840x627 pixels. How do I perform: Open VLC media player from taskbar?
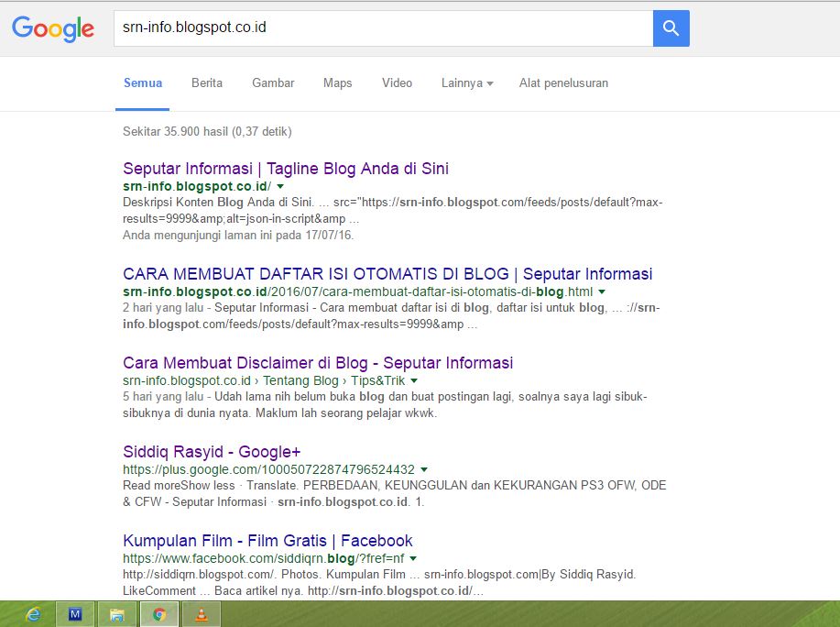point(202,614)
